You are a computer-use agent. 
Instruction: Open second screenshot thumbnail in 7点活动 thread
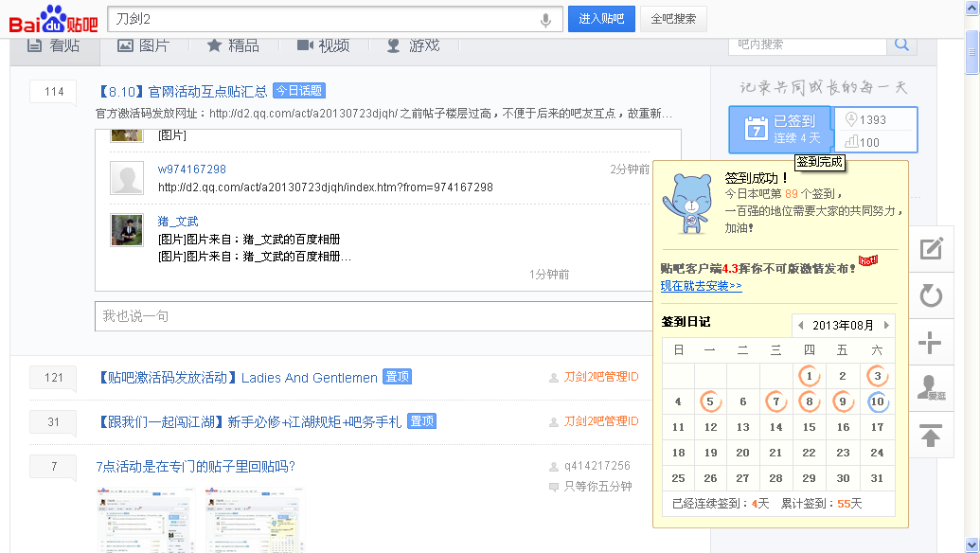pyautogui.click(x=254, y=519)
